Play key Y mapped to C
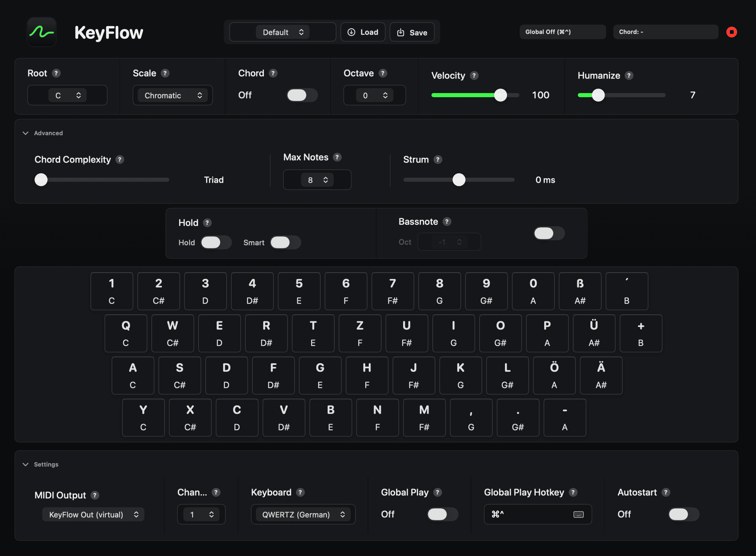Viewport: 756px width, 556px height. tap(143, 418)
